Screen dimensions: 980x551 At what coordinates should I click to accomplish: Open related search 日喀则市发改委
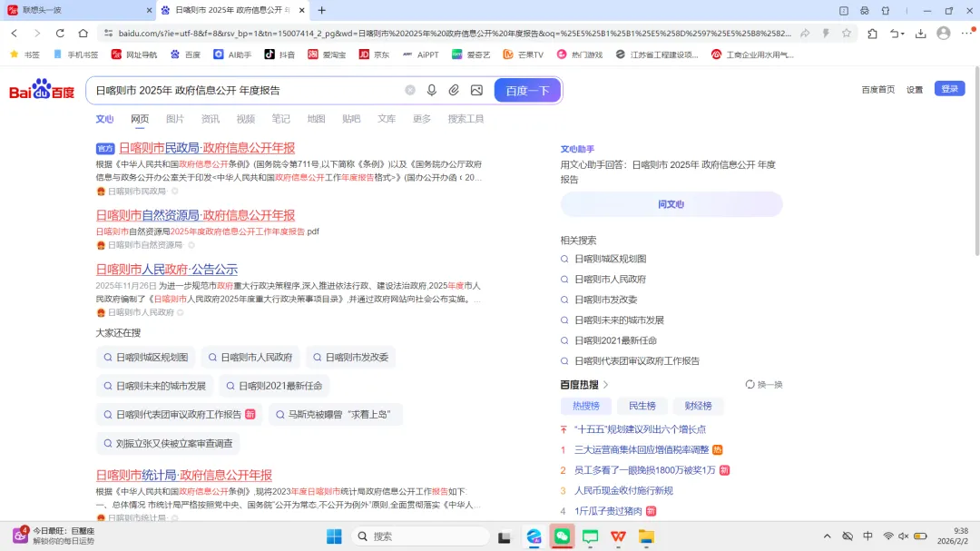tap(605, 300)
